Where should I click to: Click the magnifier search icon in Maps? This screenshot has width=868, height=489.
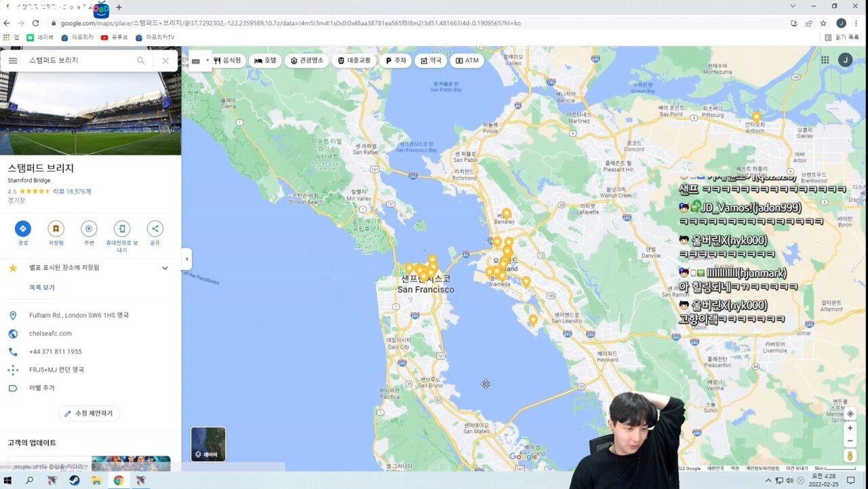point(141,60)
